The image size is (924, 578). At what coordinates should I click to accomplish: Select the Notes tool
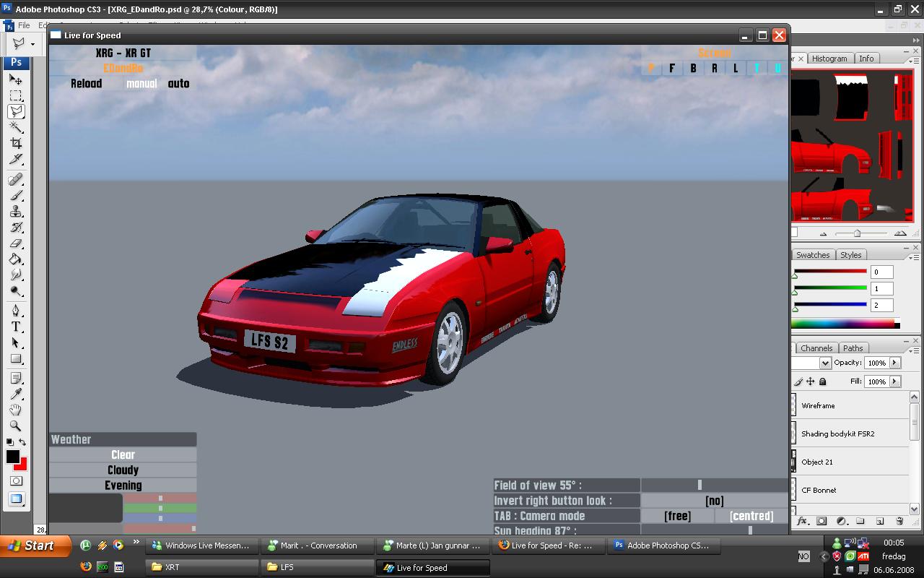click(x=16, y=378)
